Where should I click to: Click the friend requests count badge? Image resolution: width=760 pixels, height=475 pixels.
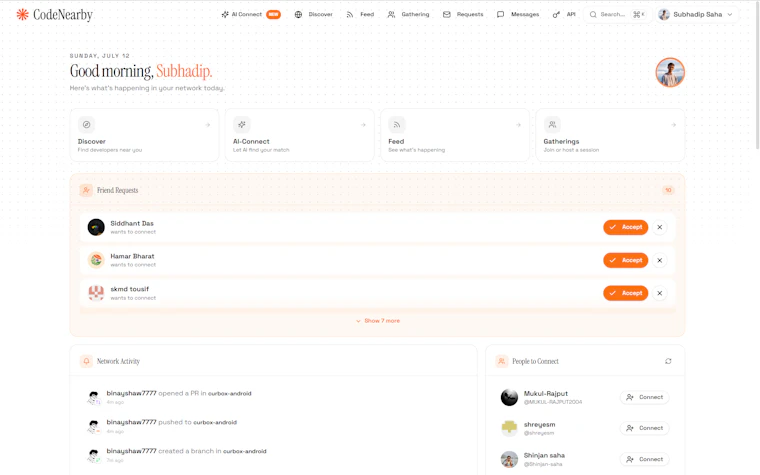point(668,190)
